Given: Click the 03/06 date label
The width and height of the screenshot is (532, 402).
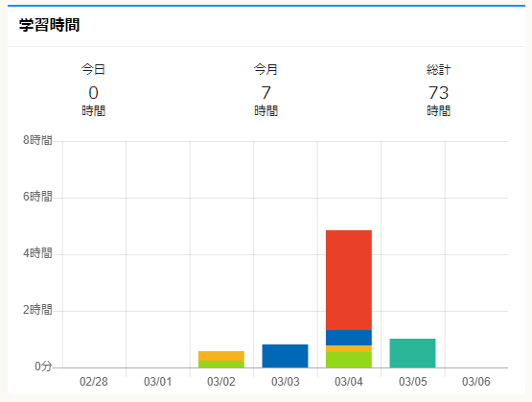Looking at the screenshot, I should click(x=476, y=382).
